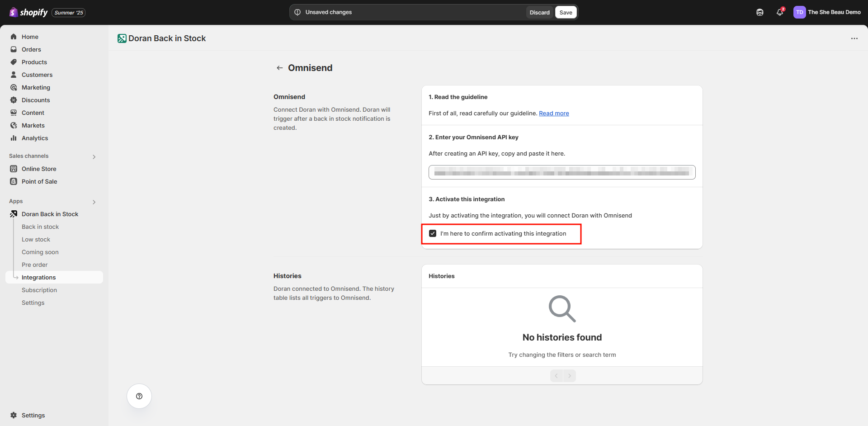Click the Shopify logo
Viewport: 868px width, 426px height.
28,12
